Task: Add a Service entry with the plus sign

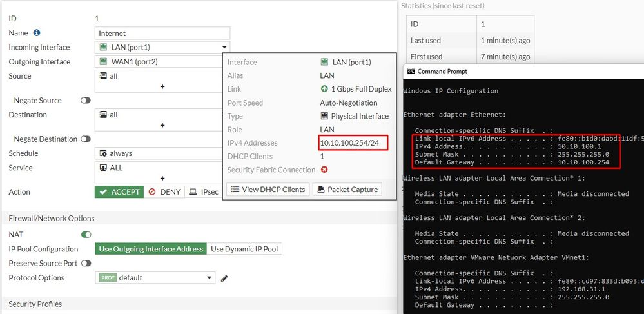Action: pos(162,179)
